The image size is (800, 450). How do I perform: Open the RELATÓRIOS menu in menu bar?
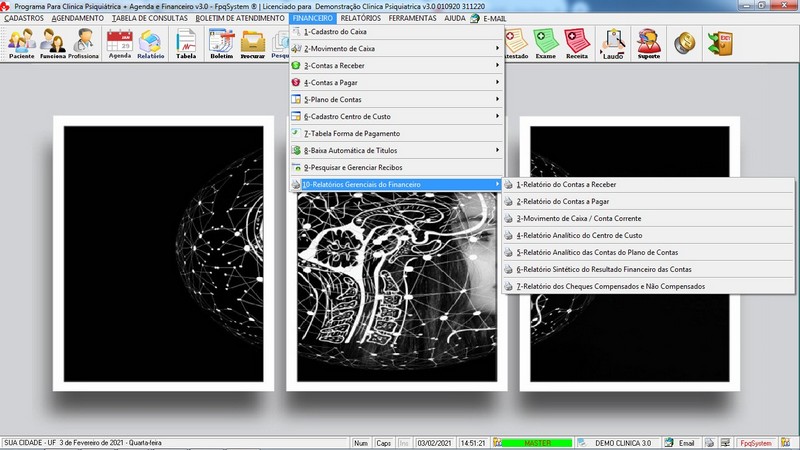tap(359, 19)
